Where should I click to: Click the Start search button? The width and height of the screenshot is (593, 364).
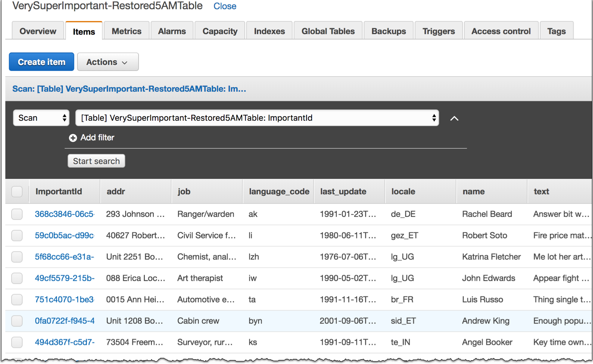click(96, 161)
